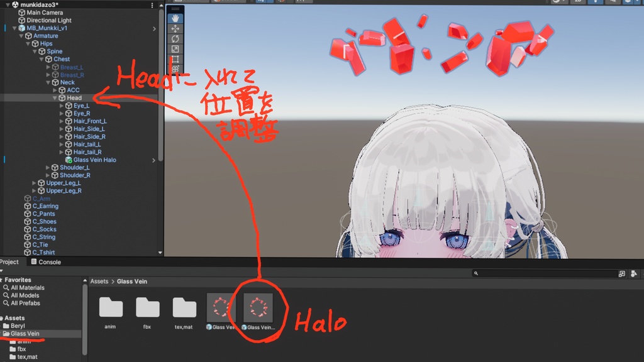Collapse the Armature node
644x362 pixels.
21,36
